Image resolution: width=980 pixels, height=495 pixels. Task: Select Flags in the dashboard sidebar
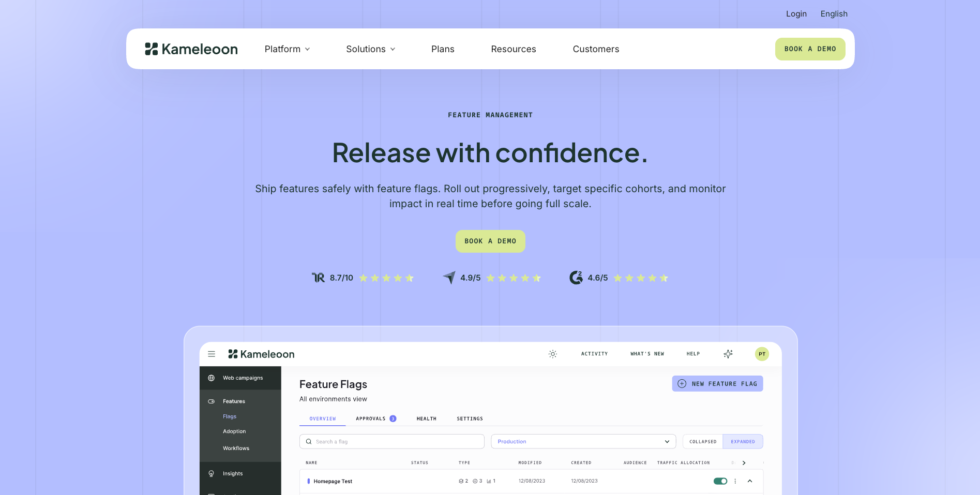230,416
